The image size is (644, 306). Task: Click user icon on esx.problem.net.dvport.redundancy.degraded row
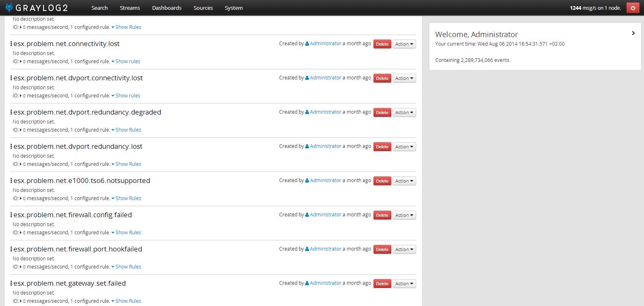(307, 112)
